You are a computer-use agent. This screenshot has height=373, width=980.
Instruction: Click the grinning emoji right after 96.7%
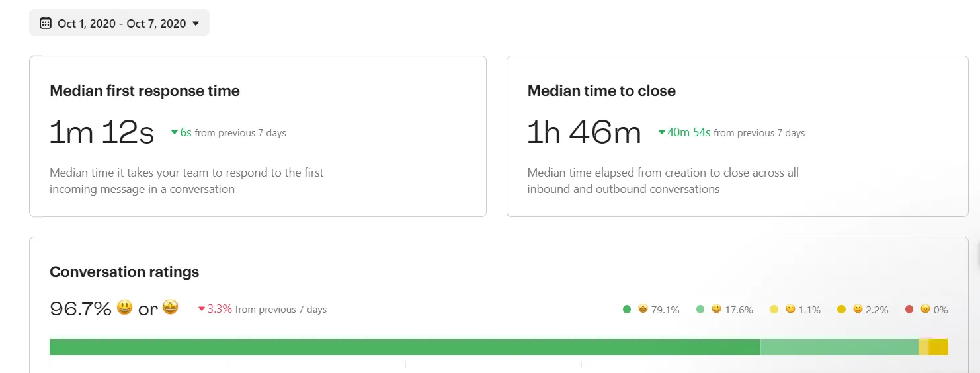click(x=124, y=308)
